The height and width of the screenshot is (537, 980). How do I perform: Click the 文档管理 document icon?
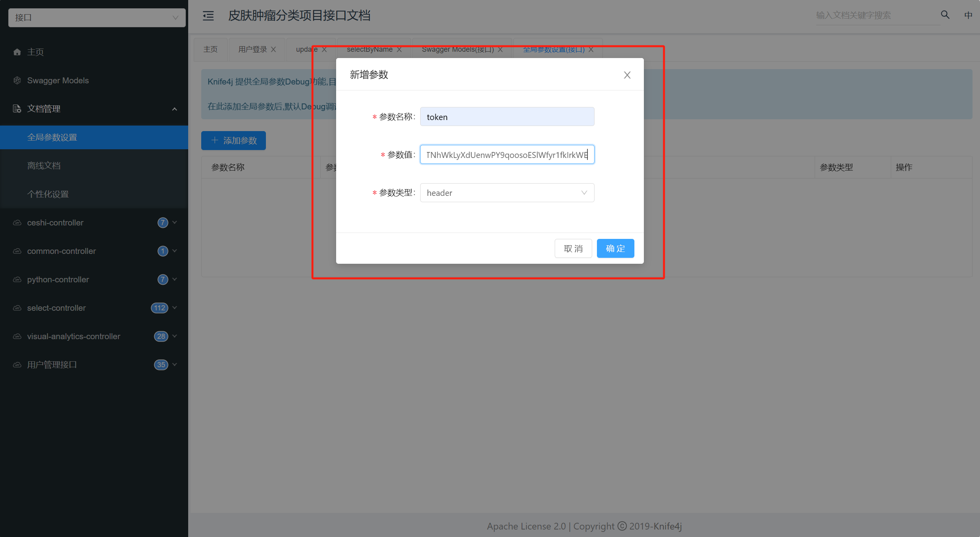coord(17,109)
